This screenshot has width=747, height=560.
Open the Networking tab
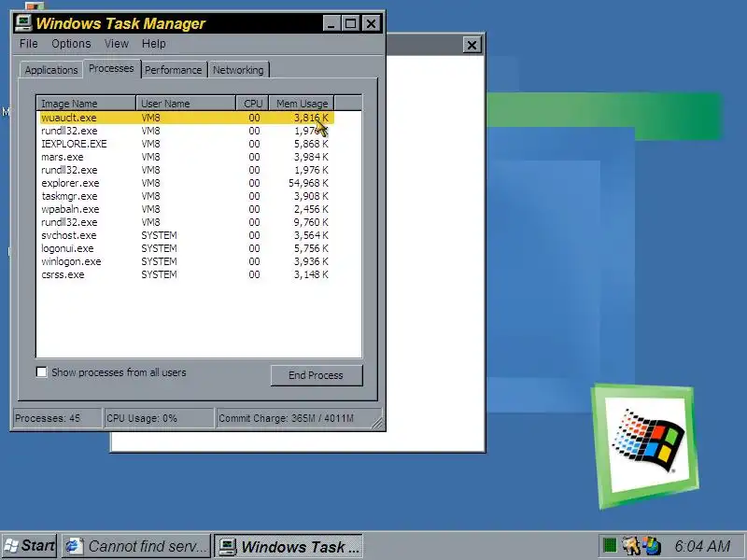click(x=238, y=70)
